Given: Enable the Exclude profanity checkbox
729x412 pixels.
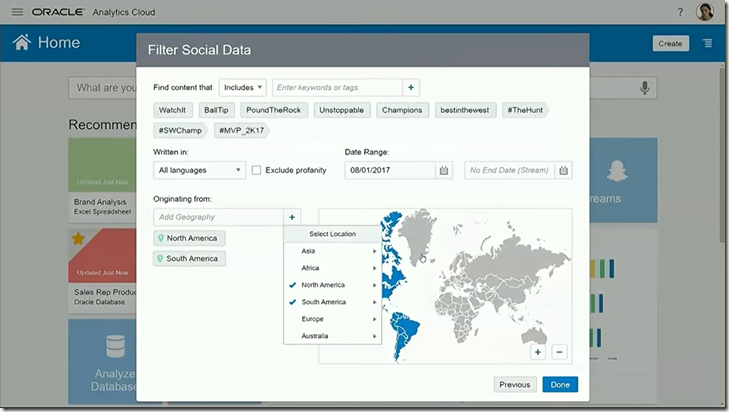Looking at the screenshot, I should coord(257,170).
